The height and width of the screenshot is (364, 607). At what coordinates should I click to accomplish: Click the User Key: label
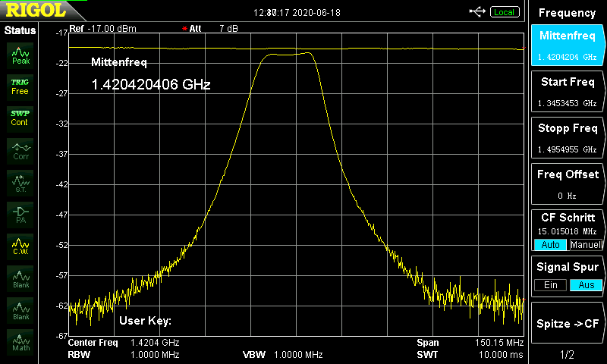(x=145, y=321)
